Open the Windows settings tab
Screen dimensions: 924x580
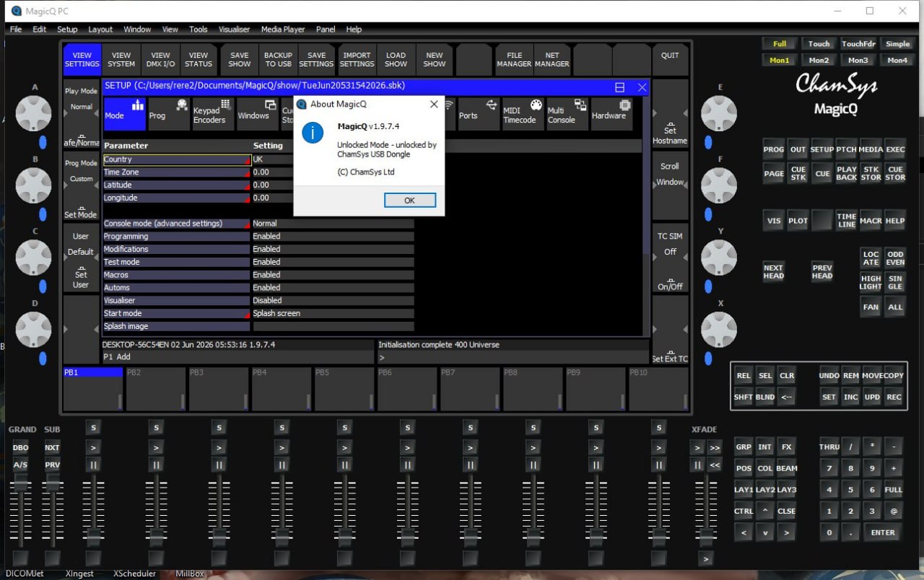coord(257,115)
